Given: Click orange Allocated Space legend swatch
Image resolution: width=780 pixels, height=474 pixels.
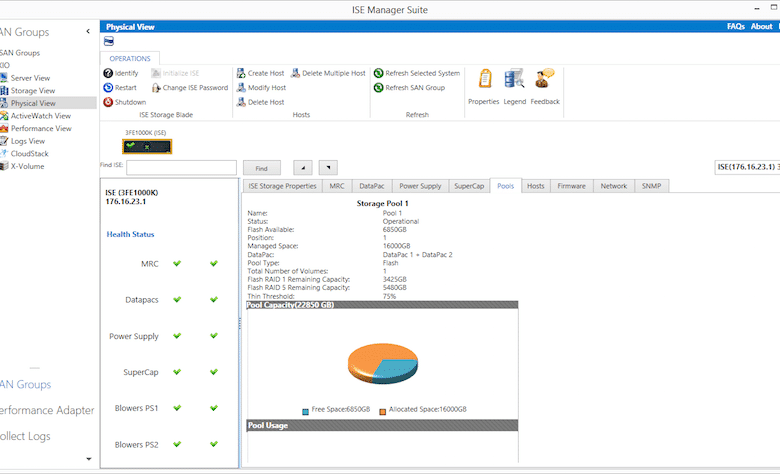Looking at the screenshot, I should pos(383,411).
